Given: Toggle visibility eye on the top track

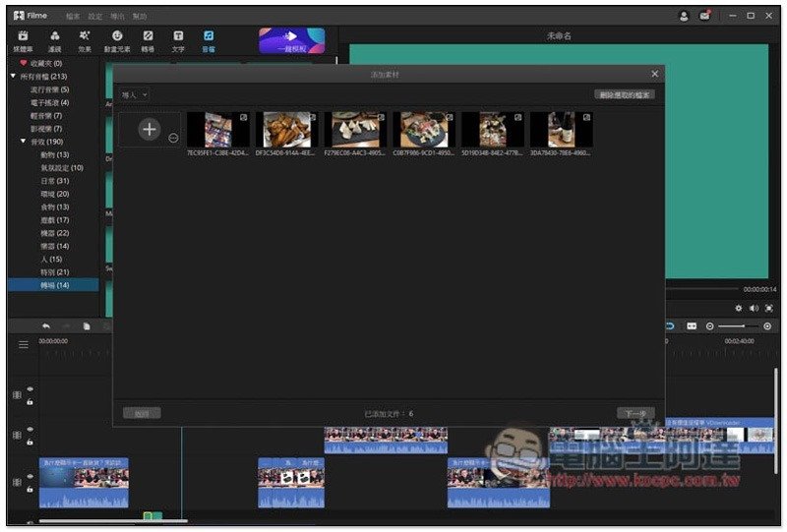Looking at the screenshot, I should (x=30, y=388).
